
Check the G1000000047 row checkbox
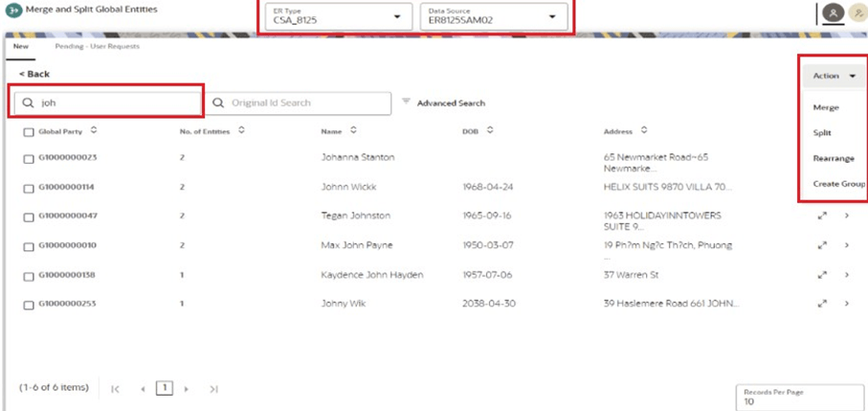point(29,217)
